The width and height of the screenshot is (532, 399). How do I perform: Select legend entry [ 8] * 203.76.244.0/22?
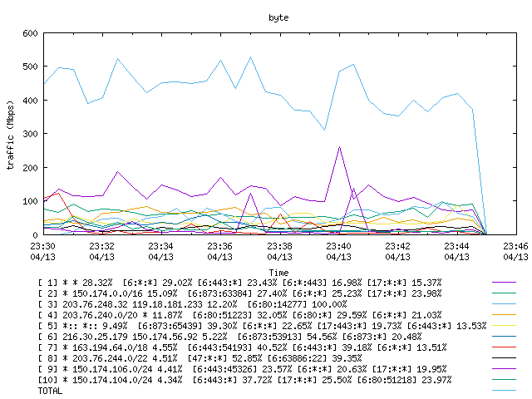[x=199, y=358]
